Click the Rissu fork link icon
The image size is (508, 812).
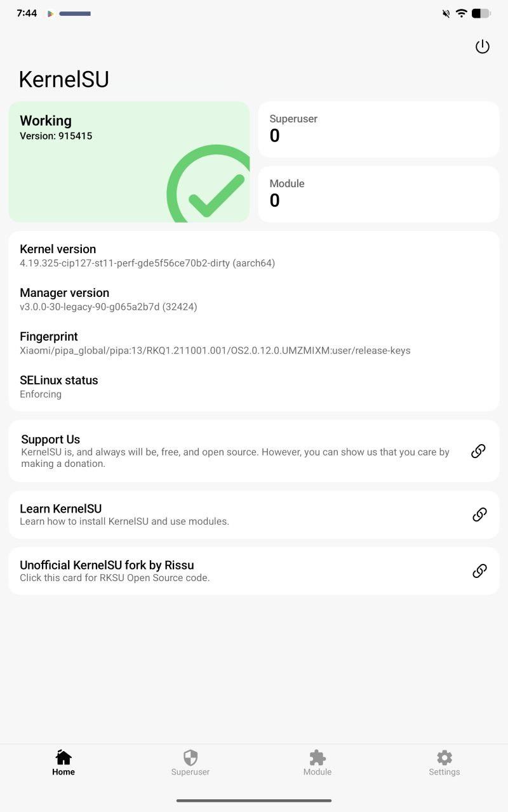tap(479, 571)
